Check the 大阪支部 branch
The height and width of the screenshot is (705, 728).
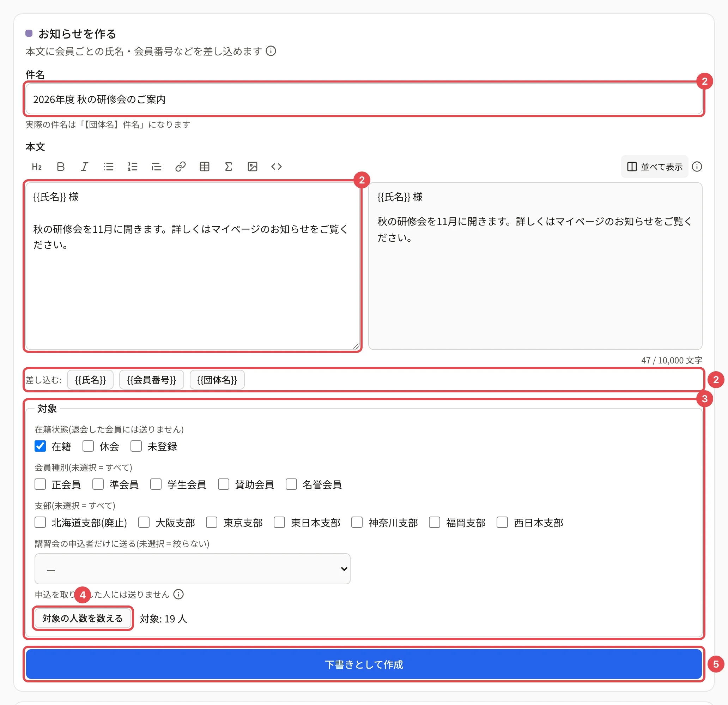(x=144, y=522)
